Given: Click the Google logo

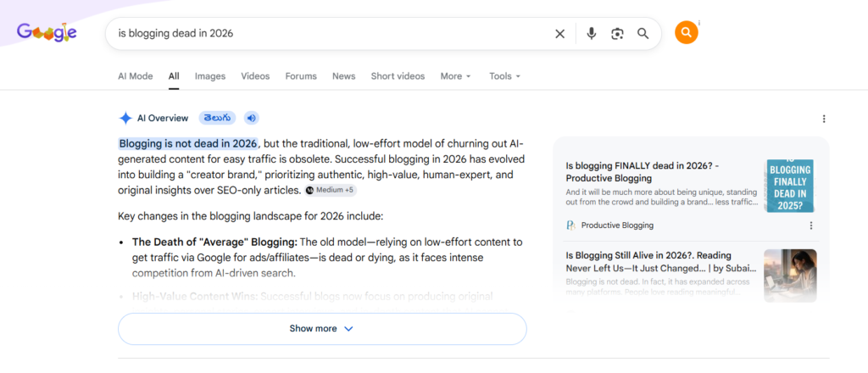Looking at the screenshot, I should (x=47, y=32).
